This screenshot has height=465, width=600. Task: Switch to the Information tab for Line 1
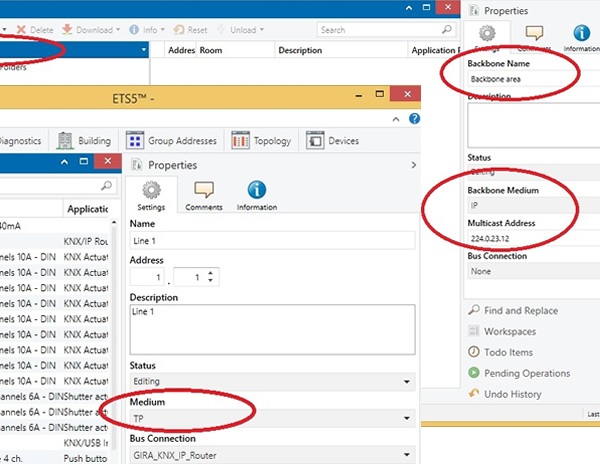tap(257, 195)
